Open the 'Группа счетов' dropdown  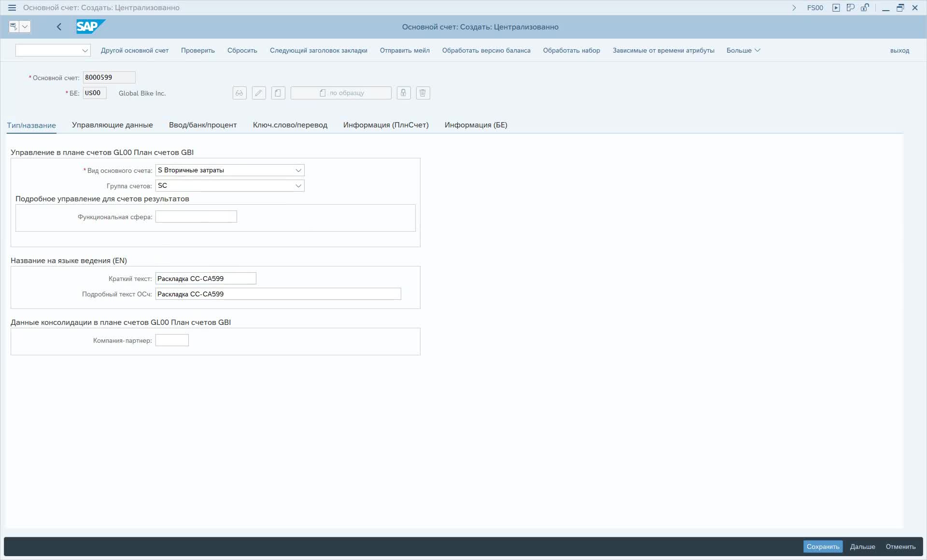tap(298, 186)
